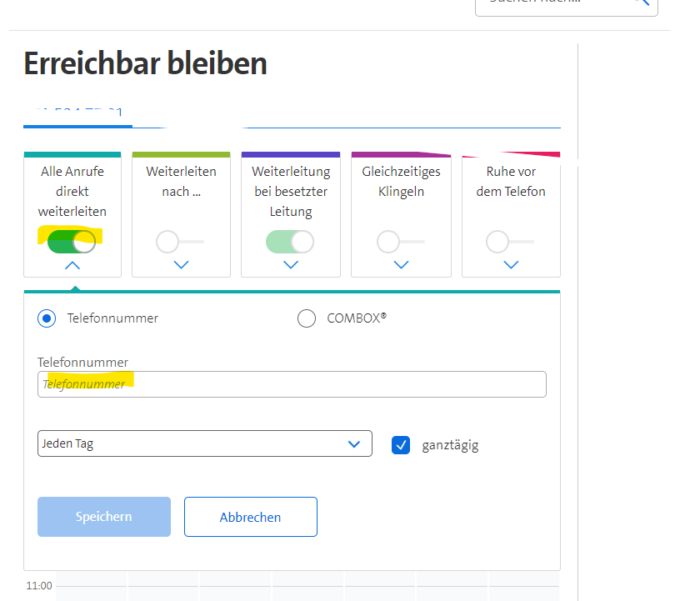Enable 'Ruhe vor dem Telefon' switch
This screenshot has width=700, height=601.
tap(510, 242)
